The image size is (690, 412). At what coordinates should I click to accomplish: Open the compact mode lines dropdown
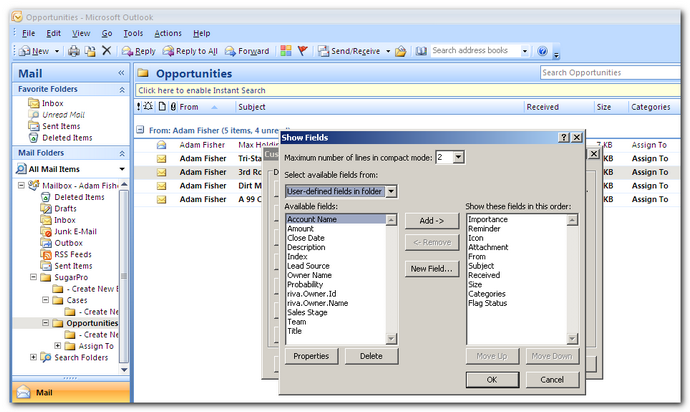click(458, 157)
